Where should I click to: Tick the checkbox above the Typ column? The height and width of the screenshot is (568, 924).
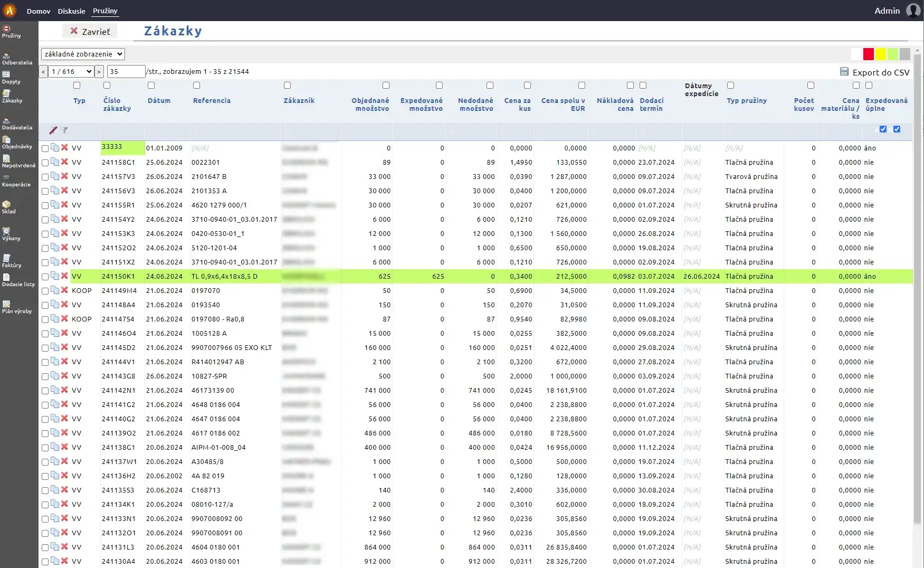77,85
